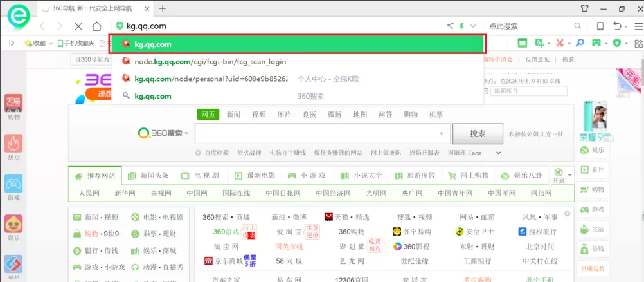Click the green security shield in address bar
Image resolution: width=644 pixels, height=282 pixels.
120,26
